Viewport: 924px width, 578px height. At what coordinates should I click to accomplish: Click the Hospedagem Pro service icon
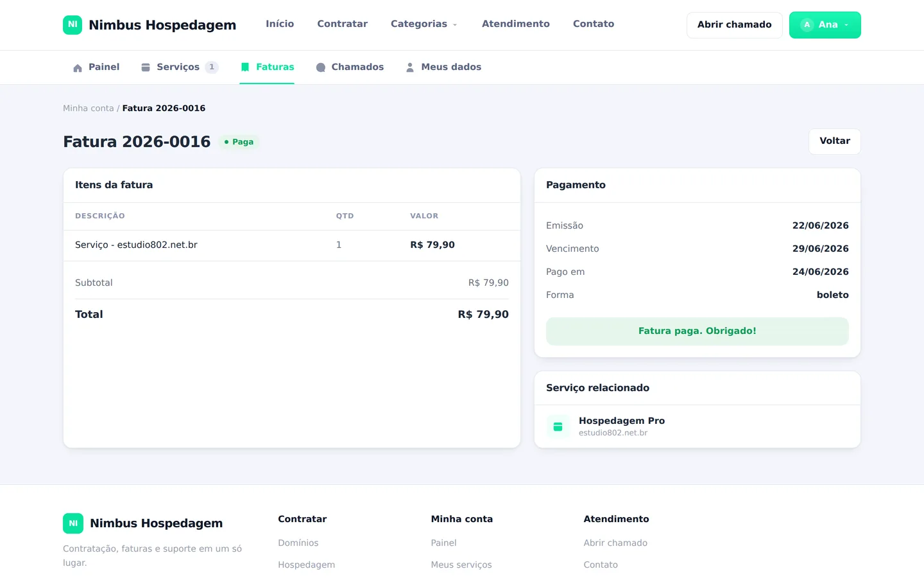[558, 426]
